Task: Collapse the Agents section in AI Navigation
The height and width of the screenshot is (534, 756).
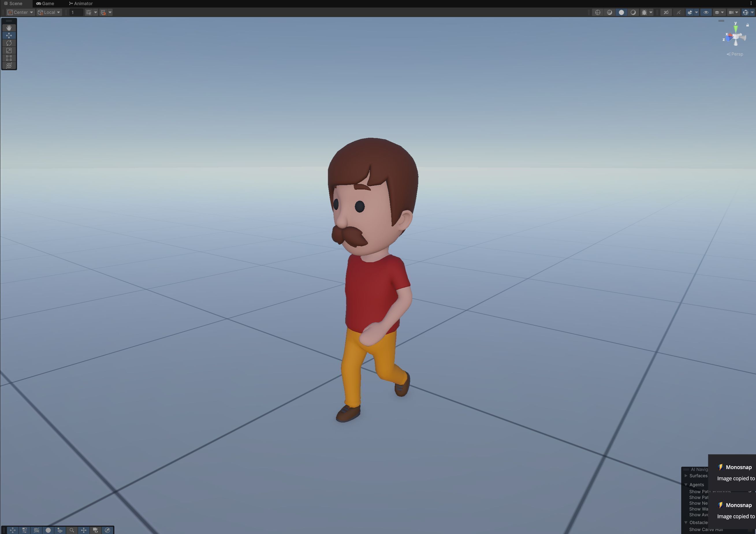Action: tap(686, 485)
